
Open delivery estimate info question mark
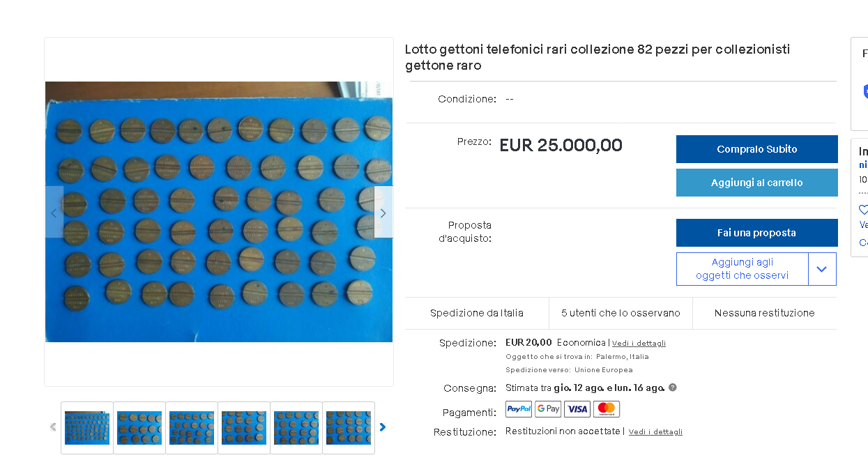click(673, 388)
